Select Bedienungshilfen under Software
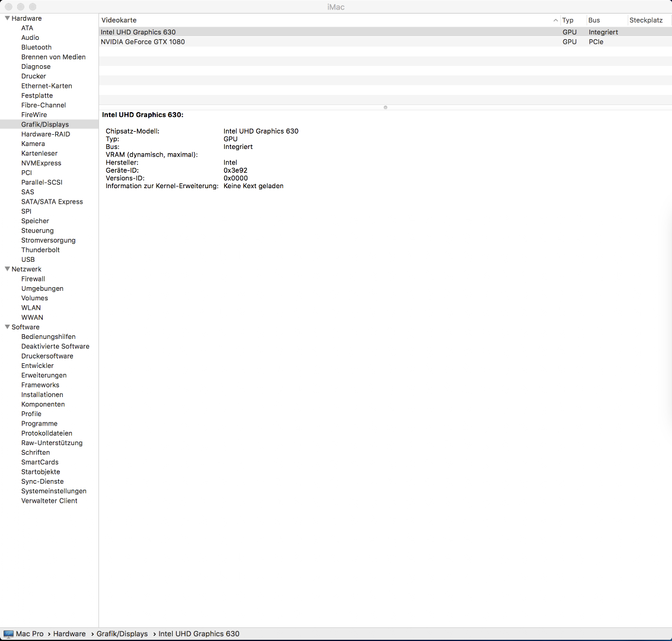The width and height of the screenshot is (672, 641). pyautogui.click(x=49, y=337)
